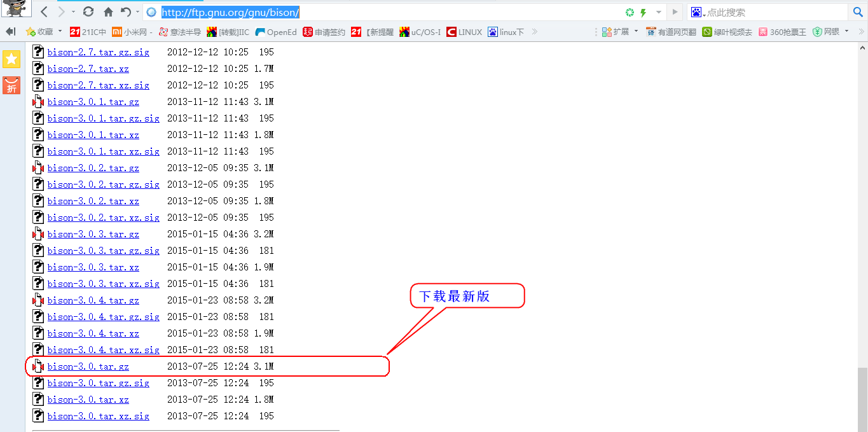Image resolution: width=868 pixels, height=432 pixels.
Task: Click the green compatibility refresh icon in address bar
Action: [630, 13]
